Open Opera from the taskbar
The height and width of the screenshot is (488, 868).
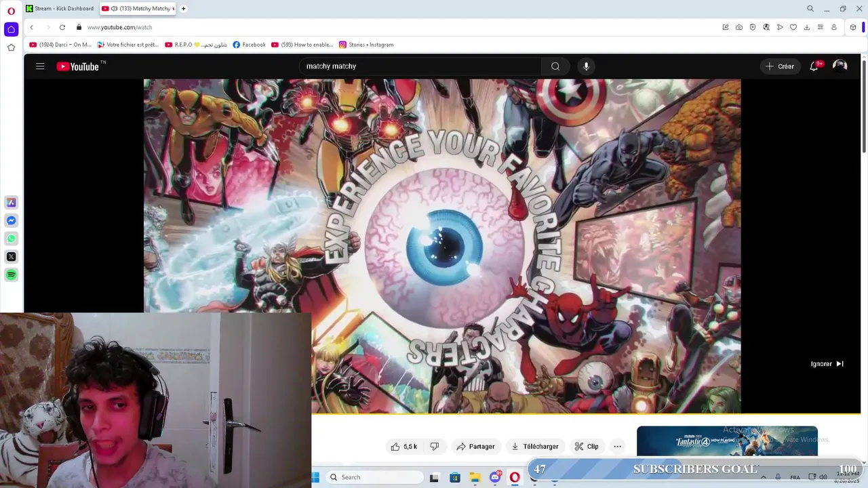pyautogui.click(x=515, y=478)
